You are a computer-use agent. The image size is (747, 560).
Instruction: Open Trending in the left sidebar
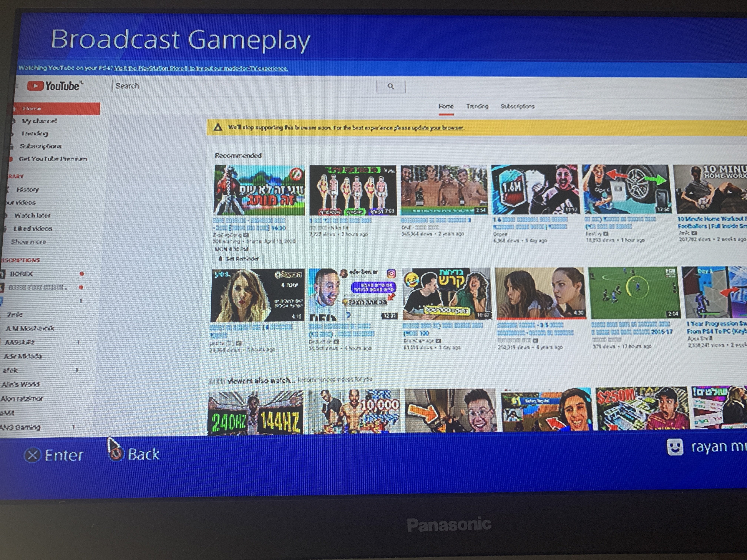click(x=34, y=134)
